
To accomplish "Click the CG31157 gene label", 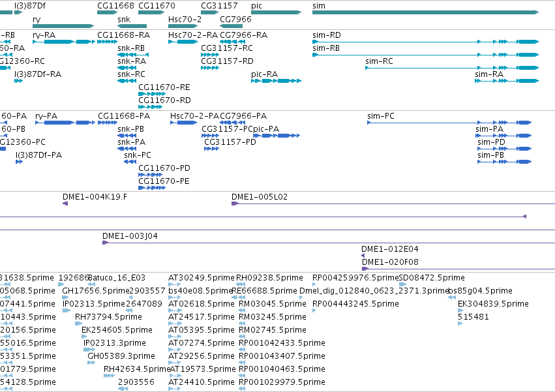I will click(219, 6).
